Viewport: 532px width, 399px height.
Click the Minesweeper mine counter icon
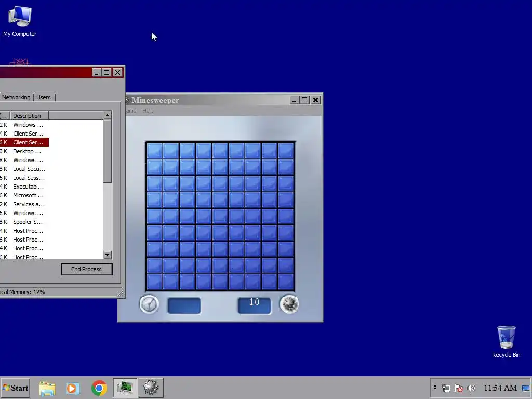click(289, 303)
